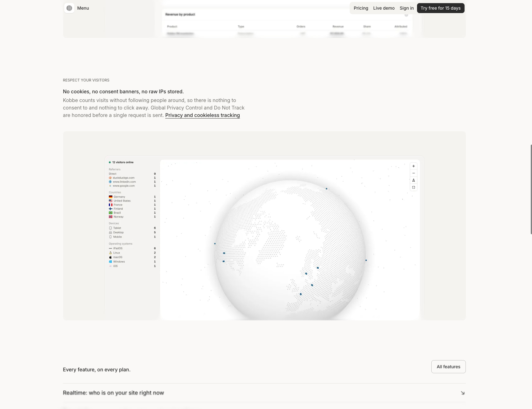Click the Countries section heading
The width and height of the screenshot is (532, 409).
coord(115,193)
